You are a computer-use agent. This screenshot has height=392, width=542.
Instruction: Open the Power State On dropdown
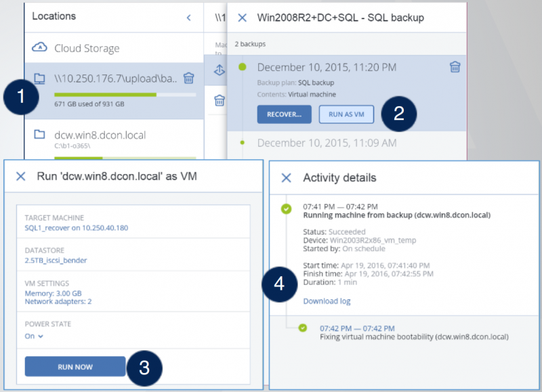[x=34, y=336]
